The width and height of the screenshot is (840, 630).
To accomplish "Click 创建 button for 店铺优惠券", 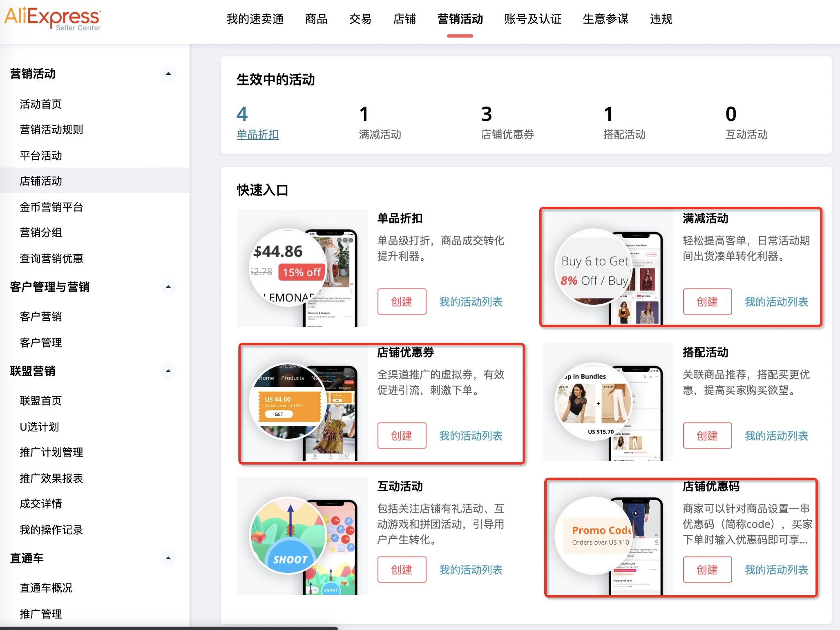I will tap(402, 436).
